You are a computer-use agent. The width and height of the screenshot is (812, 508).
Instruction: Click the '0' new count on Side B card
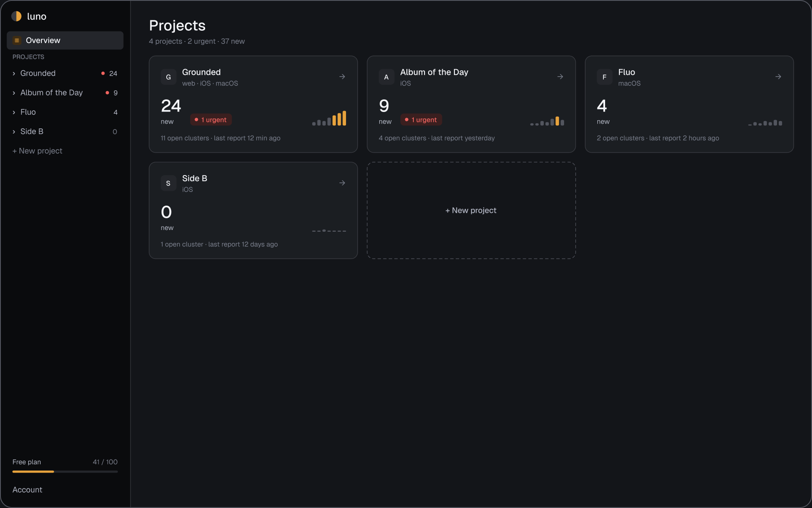(166, 212)
